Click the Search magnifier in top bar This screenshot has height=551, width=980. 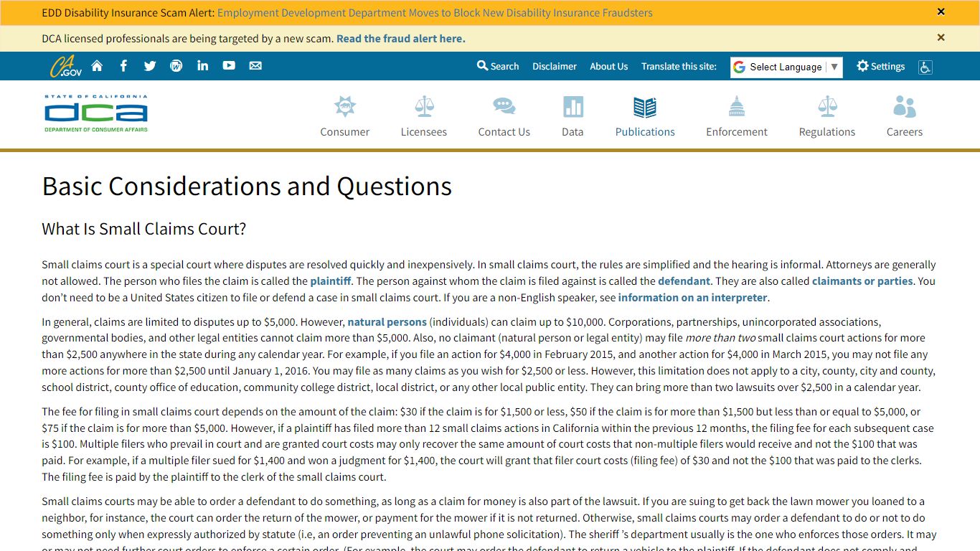pos(482,65)
